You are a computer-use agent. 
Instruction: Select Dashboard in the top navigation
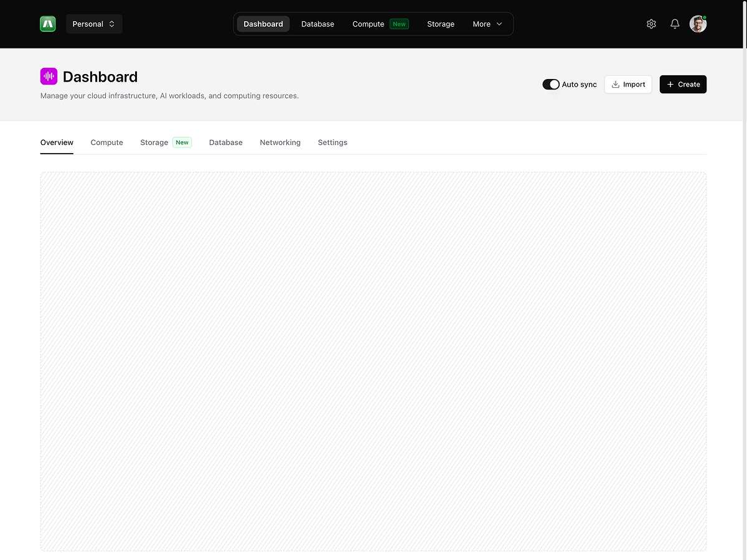263,24
